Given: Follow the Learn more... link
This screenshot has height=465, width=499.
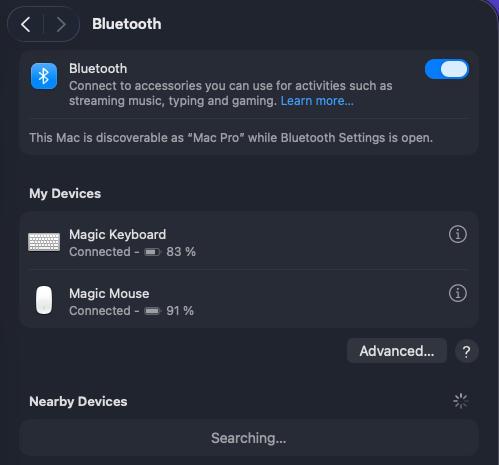Looking at the screenshot, I should tap(317, 101).
